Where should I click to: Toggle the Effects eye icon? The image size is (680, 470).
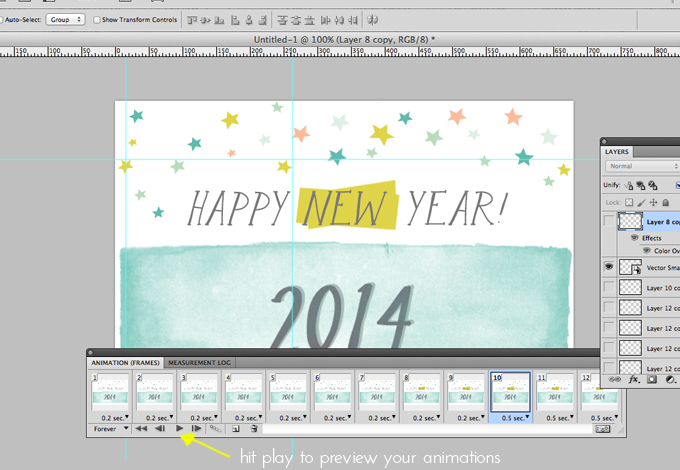pos(634,238)
